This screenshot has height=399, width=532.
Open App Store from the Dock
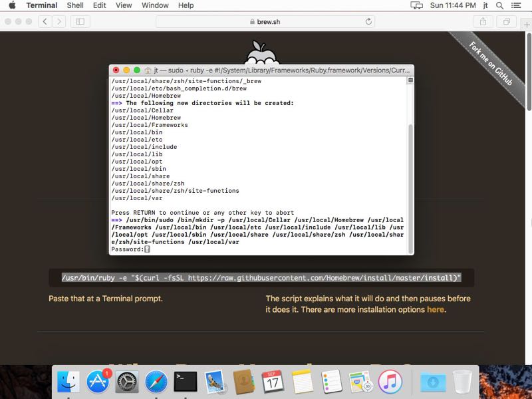[98, 382]
